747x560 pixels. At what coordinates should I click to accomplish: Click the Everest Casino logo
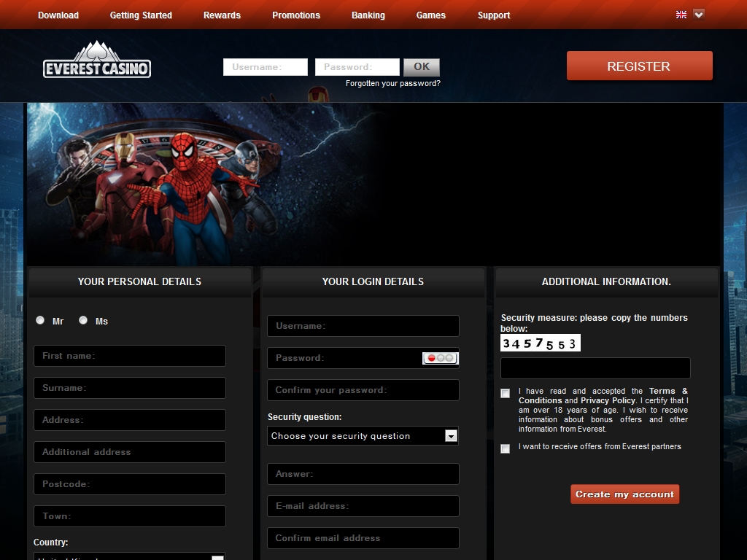coord(97,61)
